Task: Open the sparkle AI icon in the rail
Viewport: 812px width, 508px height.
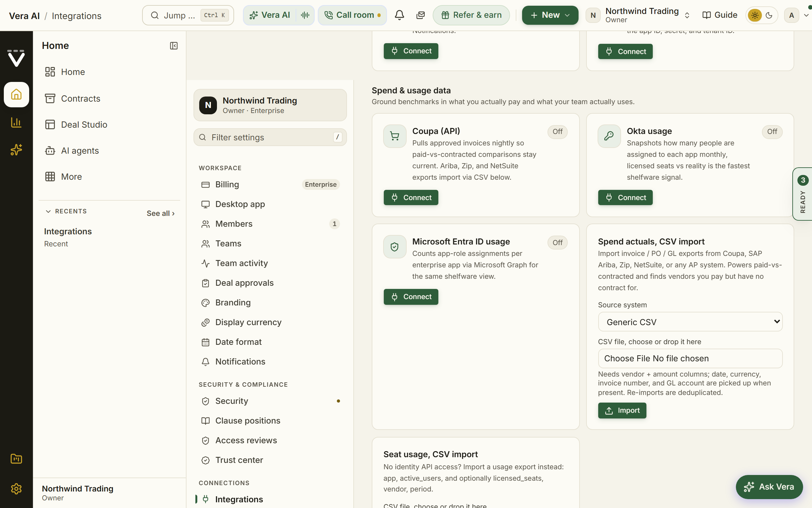Action: click(x=16, y=150)
